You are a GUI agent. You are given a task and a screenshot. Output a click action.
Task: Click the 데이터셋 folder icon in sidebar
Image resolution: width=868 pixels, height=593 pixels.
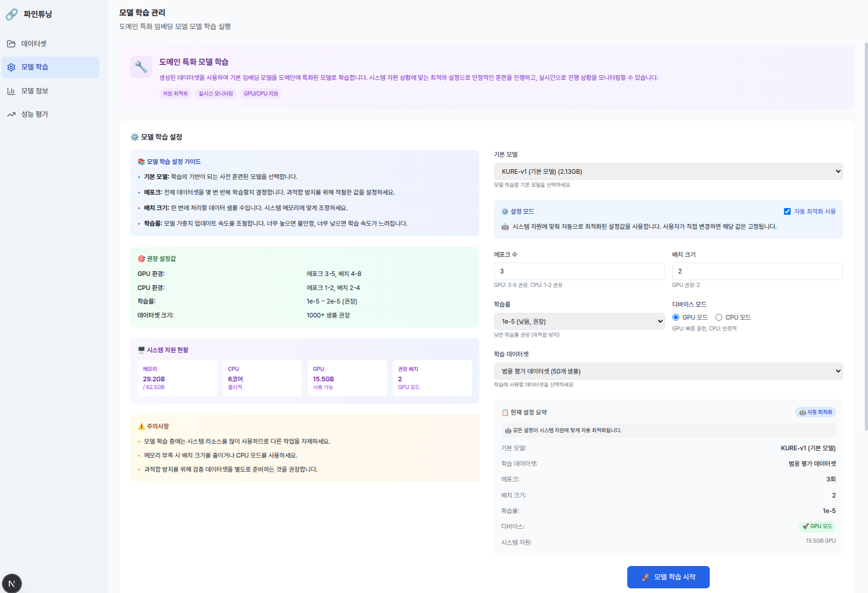click(x=11, y=44)
